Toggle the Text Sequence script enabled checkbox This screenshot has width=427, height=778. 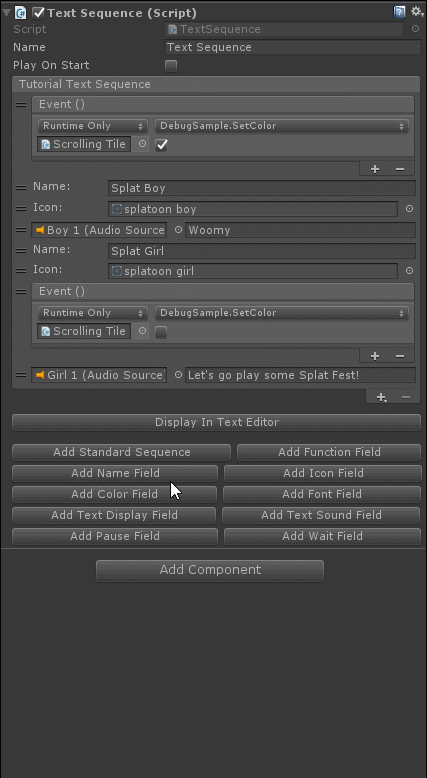(38, 12)
